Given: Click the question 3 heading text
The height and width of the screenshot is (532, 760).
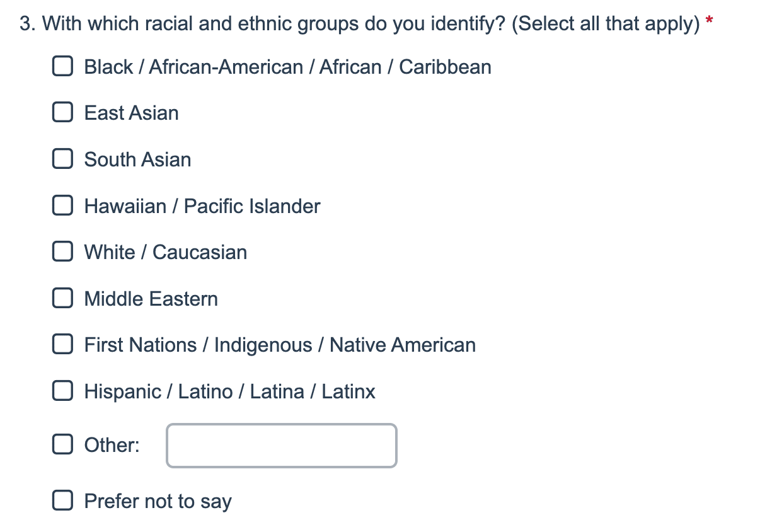Looking at the screenshot, I should coord(360,25).
